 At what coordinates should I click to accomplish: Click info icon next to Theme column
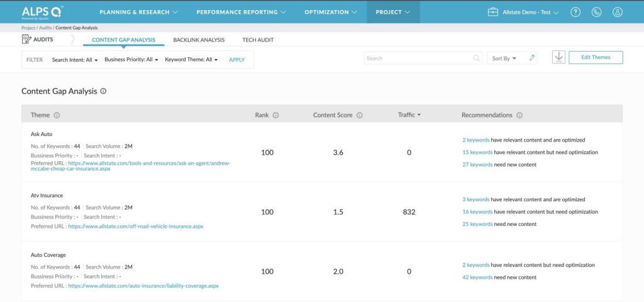point(57,115)
